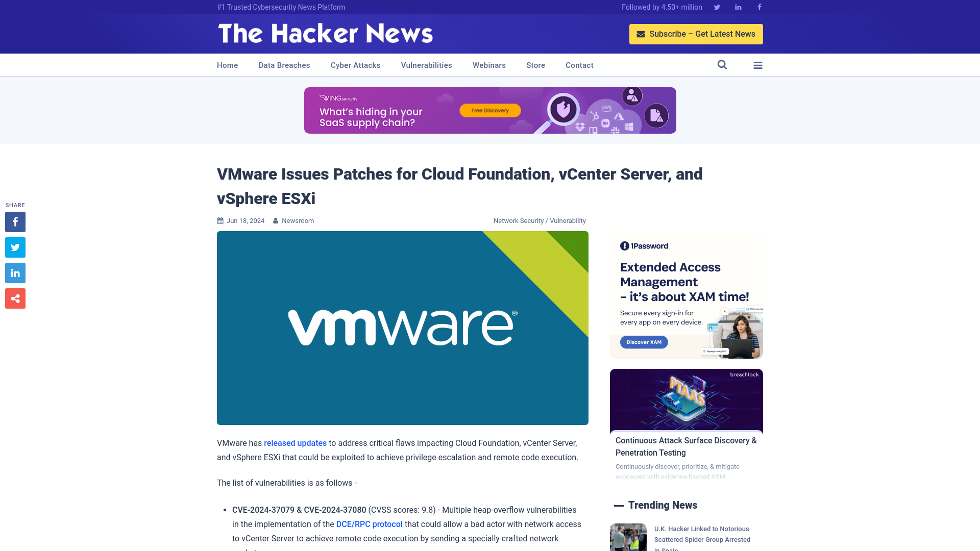Click the LinkedIn share icon
Viewport: 980px width, 551px height.
15,273
